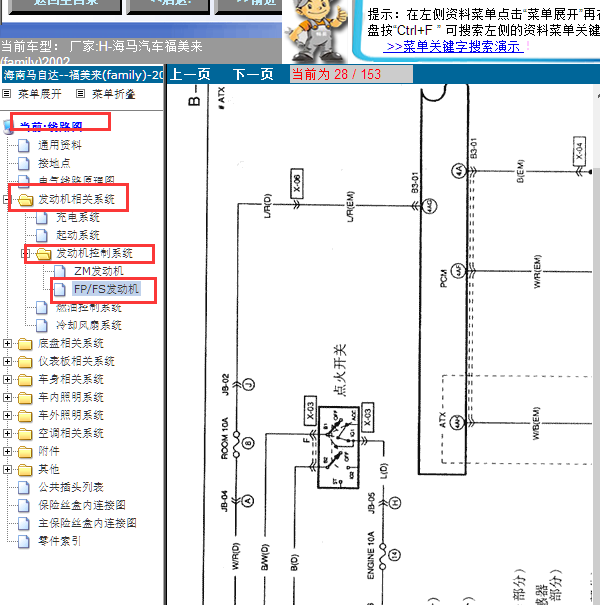Click the 起动系统 page icon

coord(42,235)
